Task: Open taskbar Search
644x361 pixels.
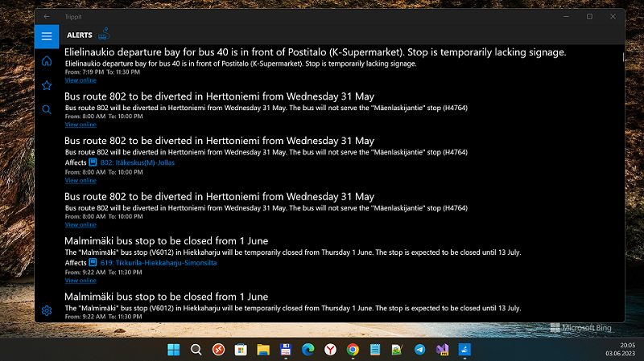Action: pyautogui.click(x=196, y=350)
